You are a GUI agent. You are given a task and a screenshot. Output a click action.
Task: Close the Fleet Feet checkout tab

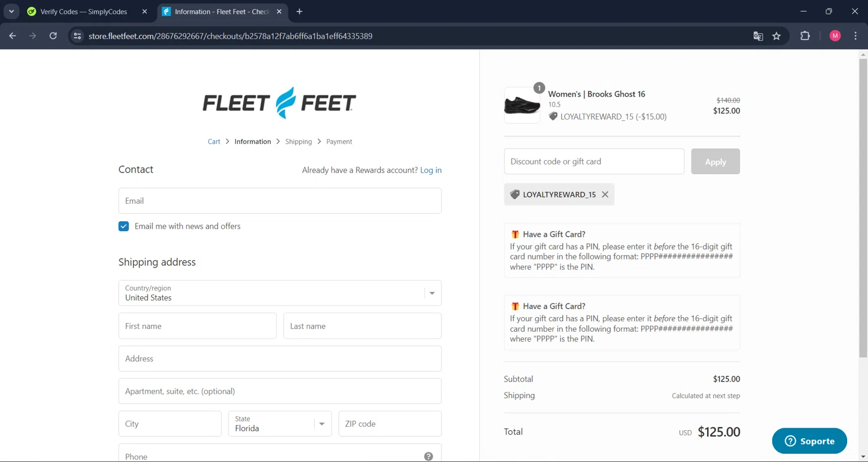(x=279, y=12)
